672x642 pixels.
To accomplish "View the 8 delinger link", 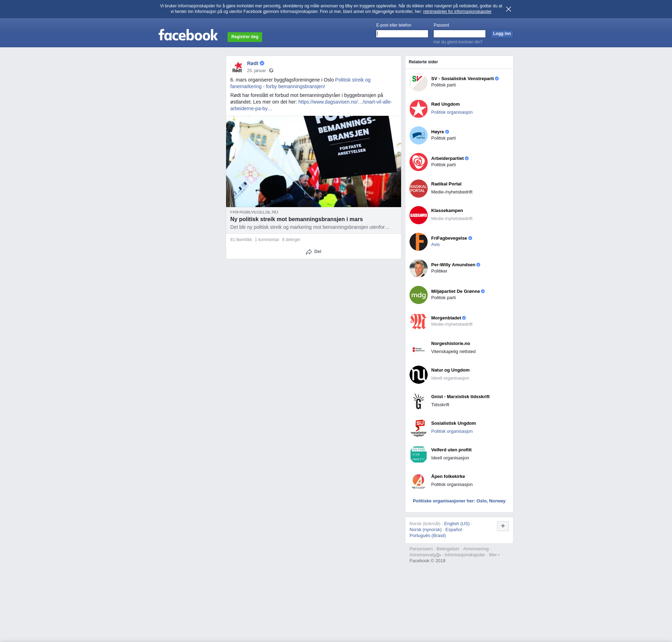I will coord(291,240).
